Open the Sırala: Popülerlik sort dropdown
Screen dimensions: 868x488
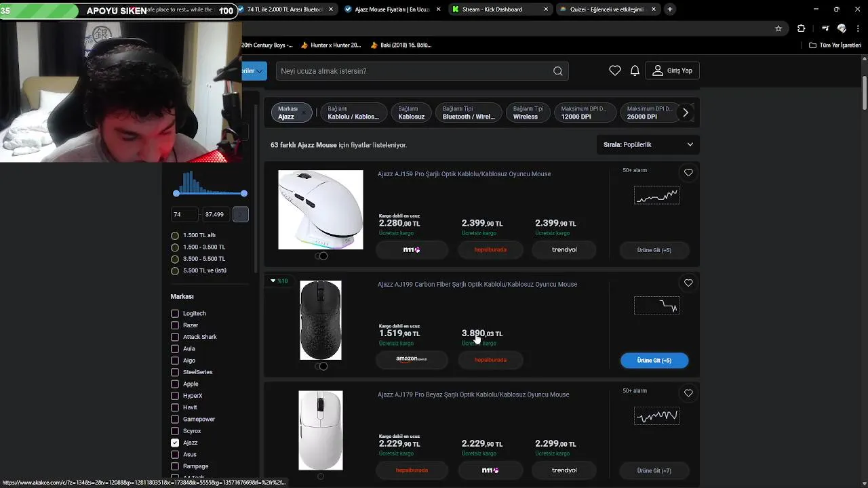[x=648, y=144]
